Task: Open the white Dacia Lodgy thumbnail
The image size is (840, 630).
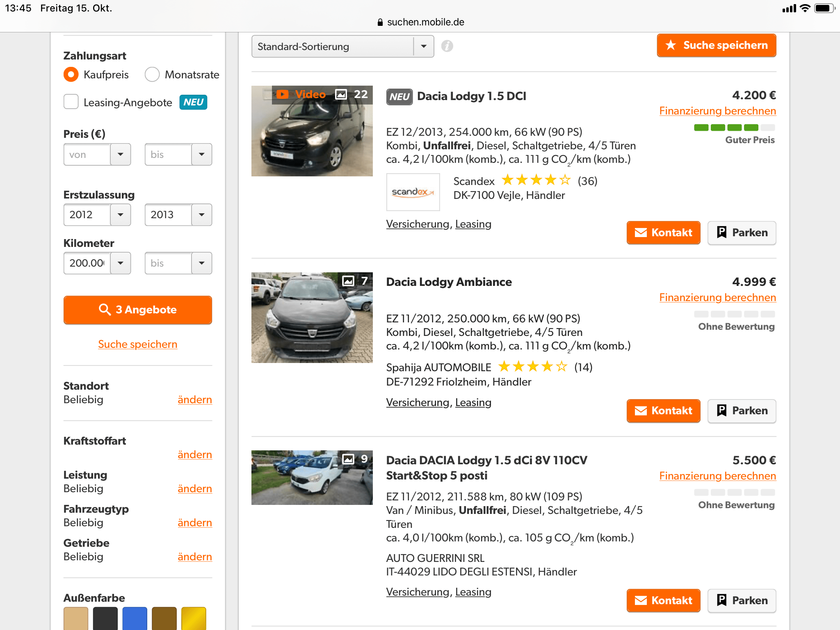Action: (x=312, y=477)
